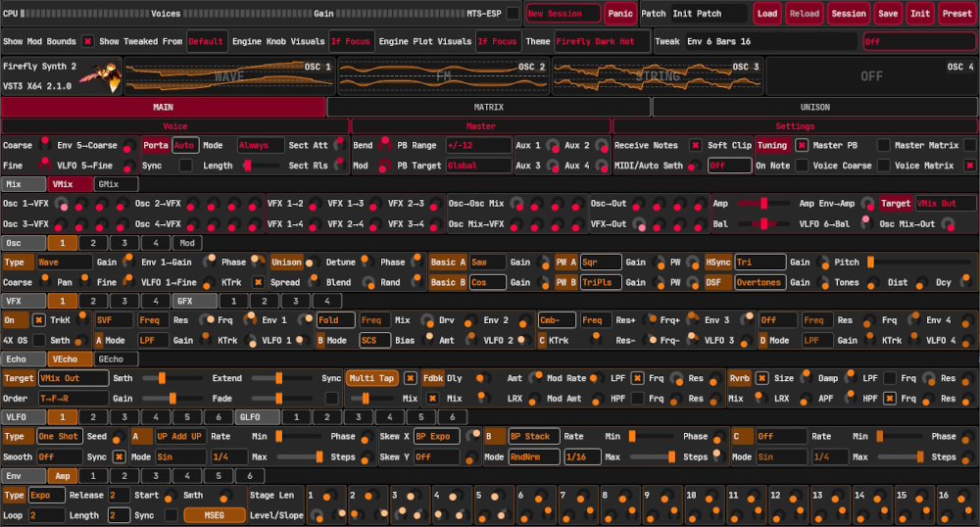The height and width of the screenshot is (527, 980).
Task: Select the OSC 2 FM waveform display
Action: [444, 75]
